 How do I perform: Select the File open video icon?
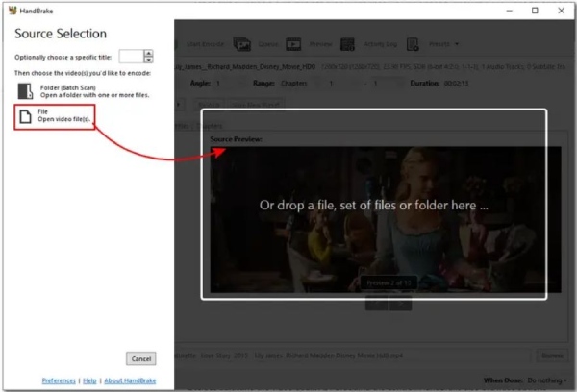[x=24, y=116]
